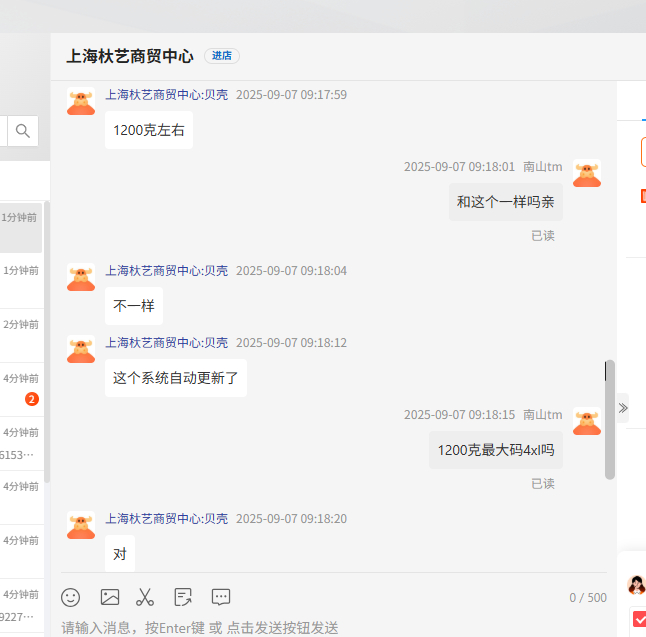Toggle the red checkbox at bottom right
Image resolution: width=646 pixels, height=637 pixels.
(x=639, y=619)
